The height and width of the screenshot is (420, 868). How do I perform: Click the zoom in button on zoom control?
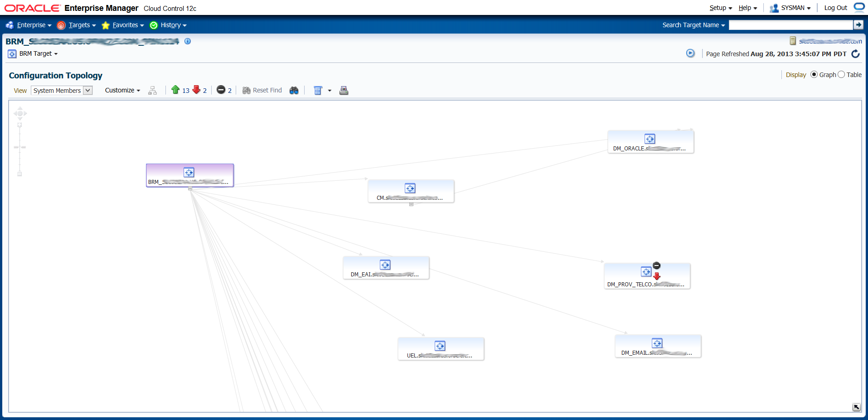[x=19, y=125]
